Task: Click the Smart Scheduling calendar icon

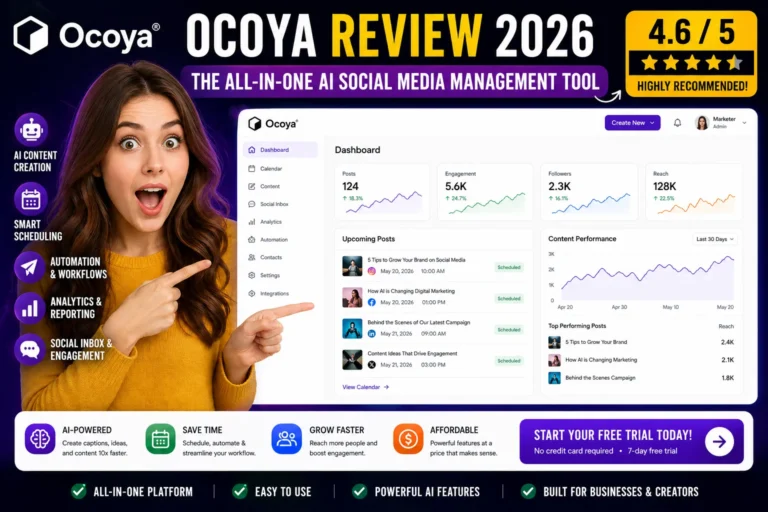Action: [x=31, y=199]
